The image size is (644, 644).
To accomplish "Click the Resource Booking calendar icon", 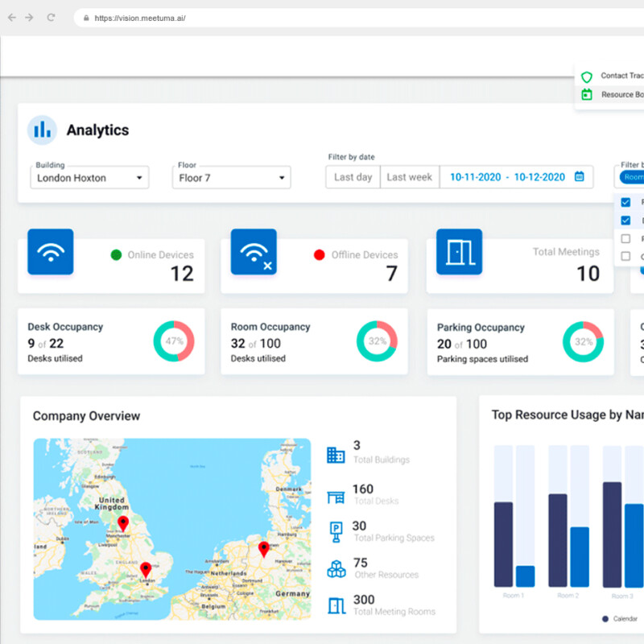I will [587, 95].
